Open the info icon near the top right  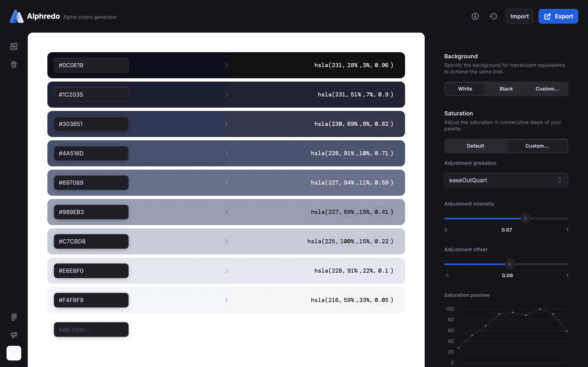point(475,16)
